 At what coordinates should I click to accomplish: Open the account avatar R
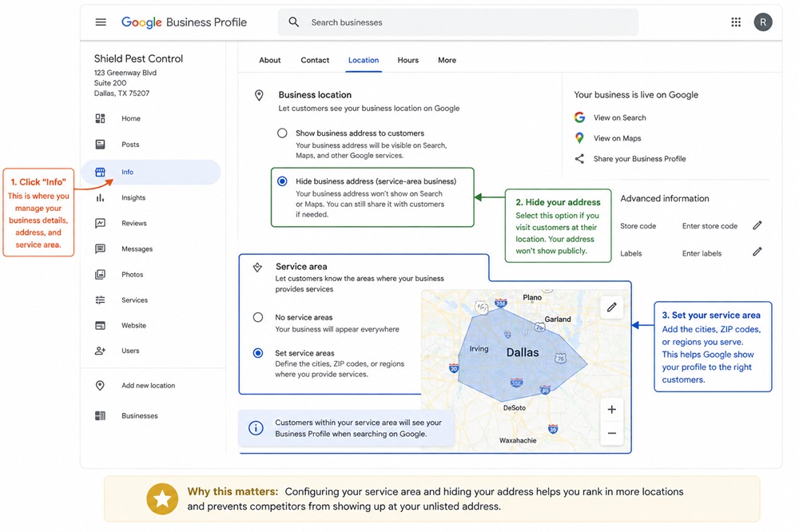tap(763, 22)
